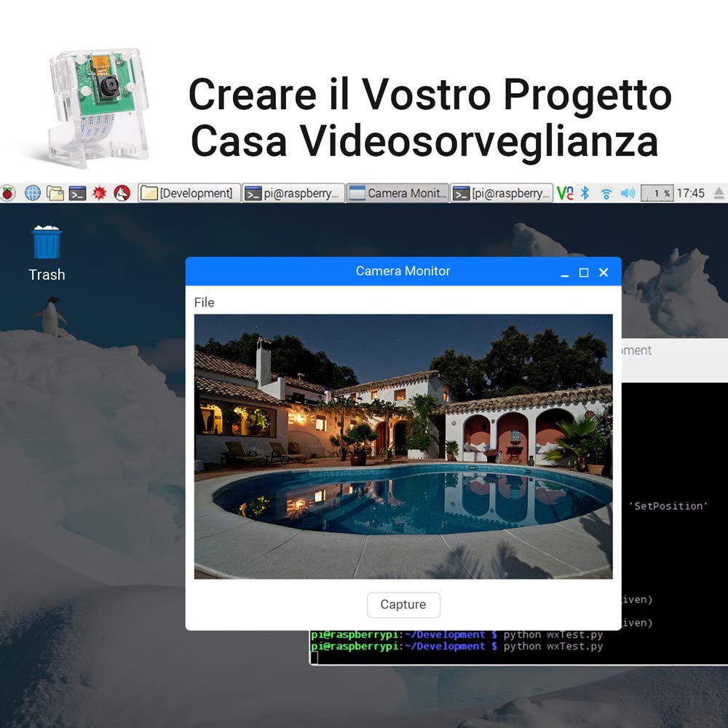Viewport: 728px width, 728px height.
Task: Click the camera preview image
Action: (x=403, y=447)
